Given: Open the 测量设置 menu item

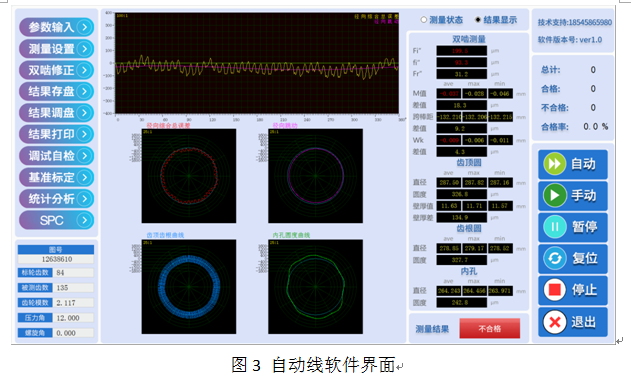Looking at the screenshot, I should (57, 49).
